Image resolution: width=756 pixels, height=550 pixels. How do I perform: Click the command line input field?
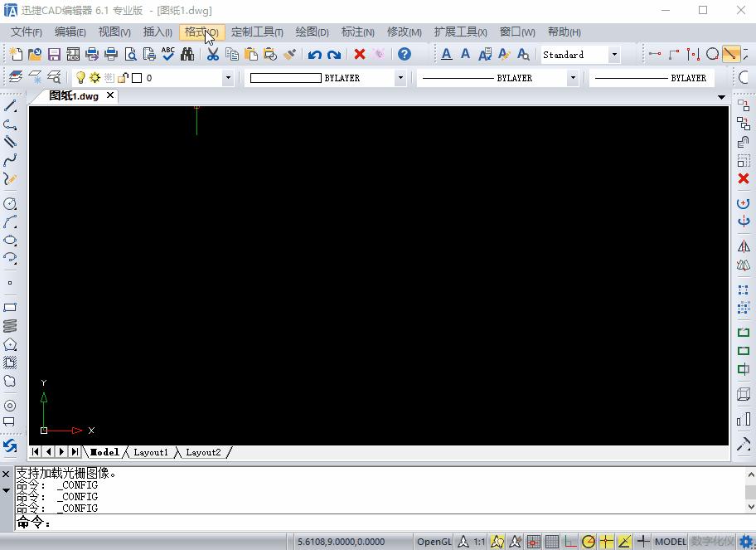373,523
